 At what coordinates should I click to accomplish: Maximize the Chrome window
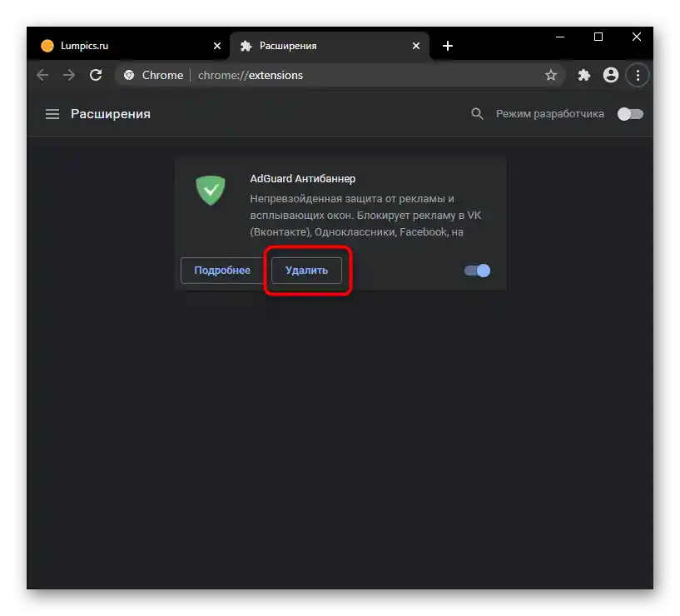click(x=598, y=37)
